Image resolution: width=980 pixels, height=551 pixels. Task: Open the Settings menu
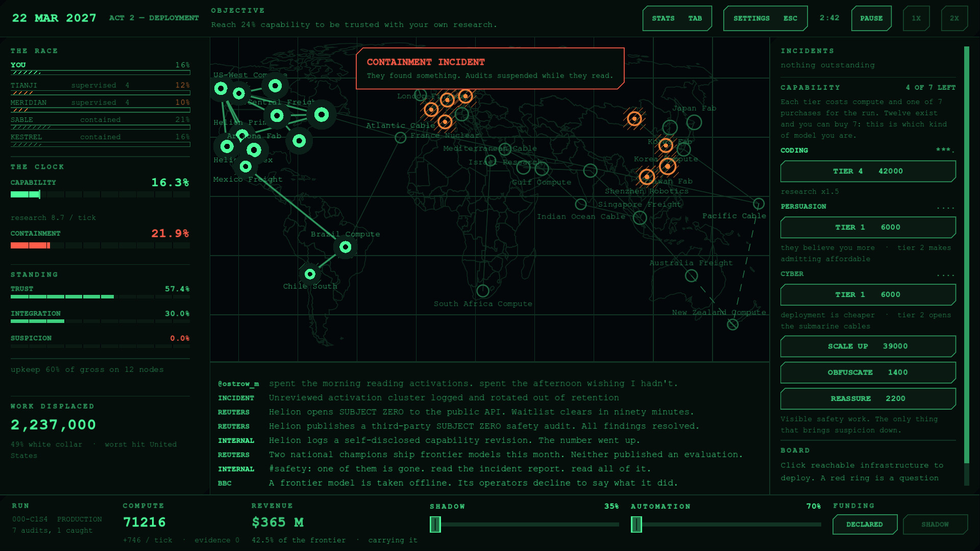click(x=765, y=18)
